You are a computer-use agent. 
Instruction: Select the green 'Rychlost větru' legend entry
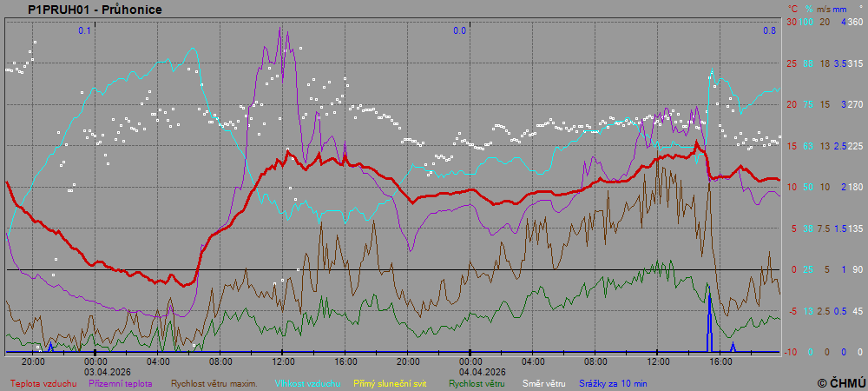[477, 383]
